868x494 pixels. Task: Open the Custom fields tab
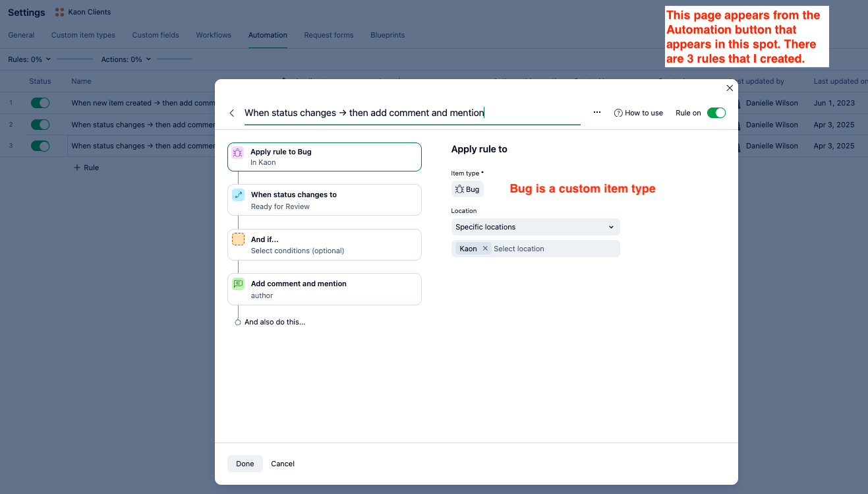[156, 35]
